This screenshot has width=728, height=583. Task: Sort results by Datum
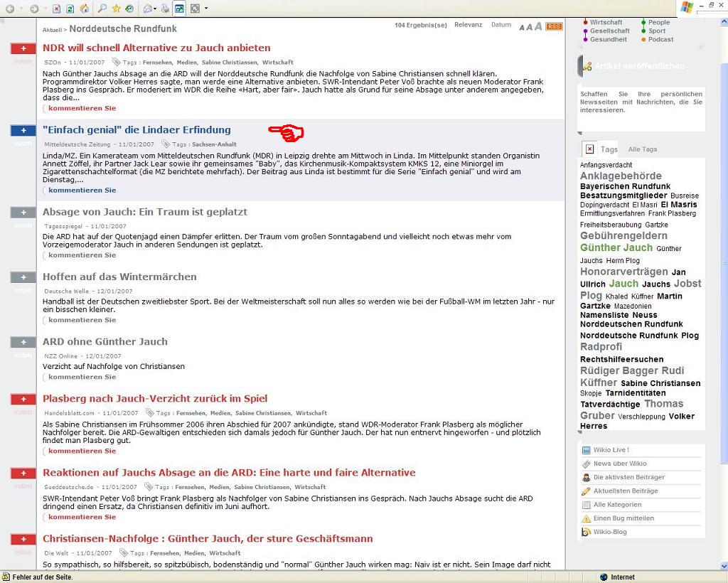pyautogui.click(x=500, y=25)
